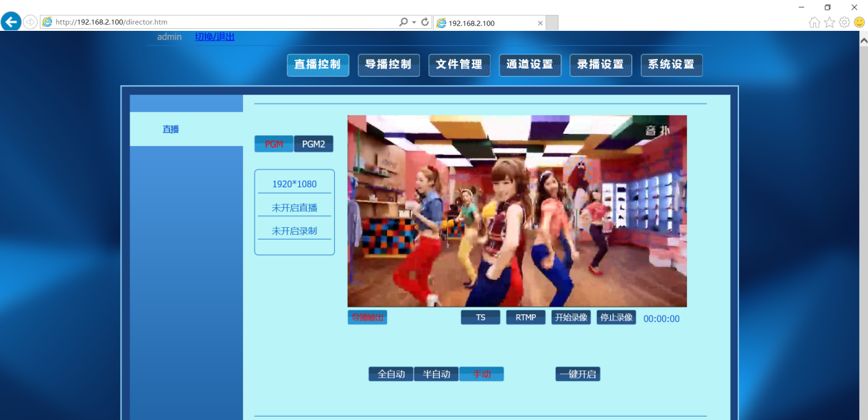The image size is (868, 420).
Task: Open the 通道设置 navigation tab
Action: point(530,65)
